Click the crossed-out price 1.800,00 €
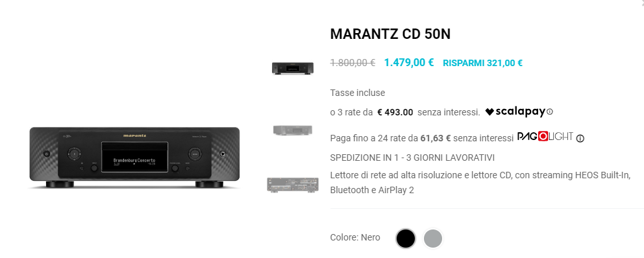Image resolution: width=644 pixels, height=258 pixels. (353, 63)
